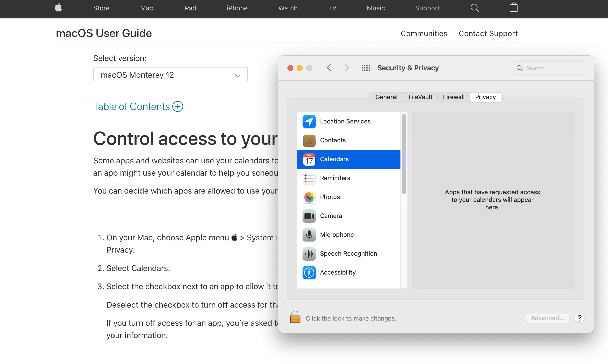608x364 pixels.
Task: Open the shopping bag icon
Action: click(x=513, y=8)
